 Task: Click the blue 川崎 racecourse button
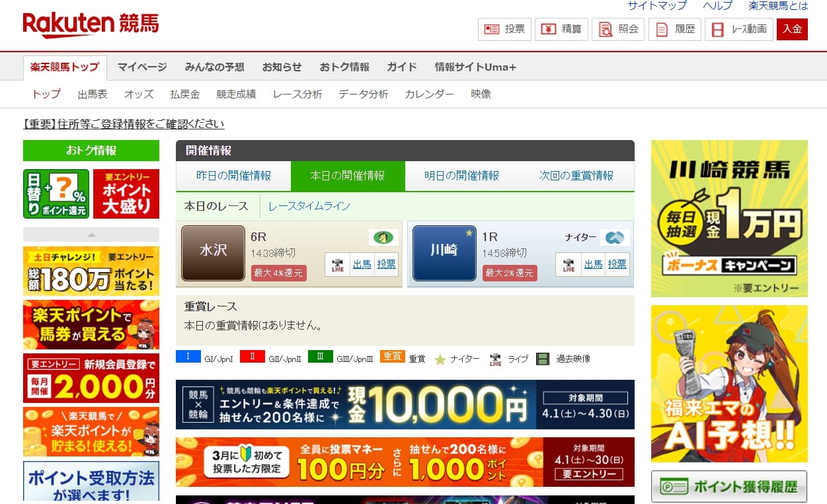(444, 252)
